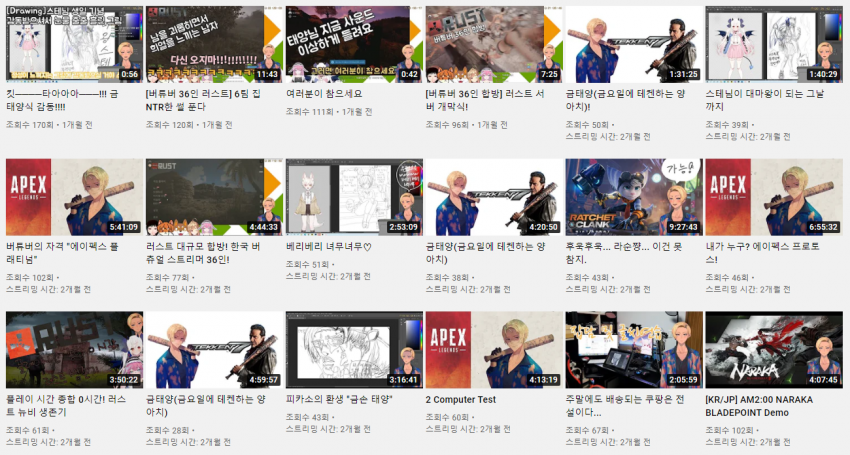Play the 4:59:57 Tekken 7 thumbnail
850x455 pixels.
pyautogui.click(x=214, y=350)
